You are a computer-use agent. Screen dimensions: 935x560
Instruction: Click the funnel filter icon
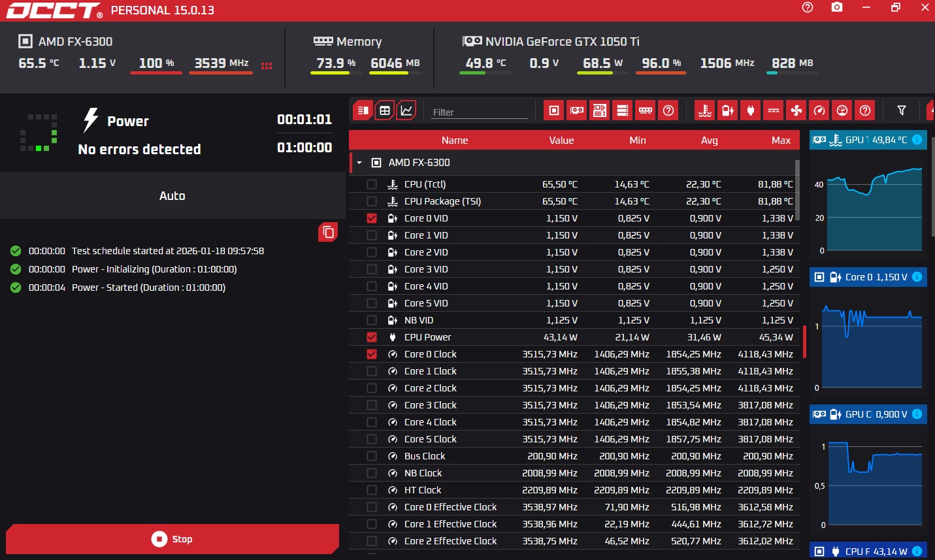click(902, 110)
